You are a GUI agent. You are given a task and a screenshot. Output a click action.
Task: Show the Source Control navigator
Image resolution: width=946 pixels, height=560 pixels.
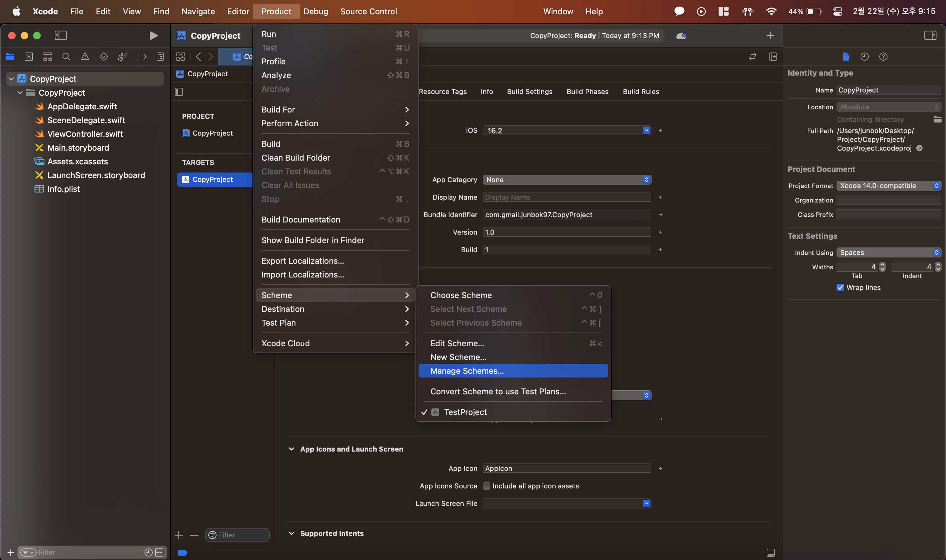(x=29, y=57)
